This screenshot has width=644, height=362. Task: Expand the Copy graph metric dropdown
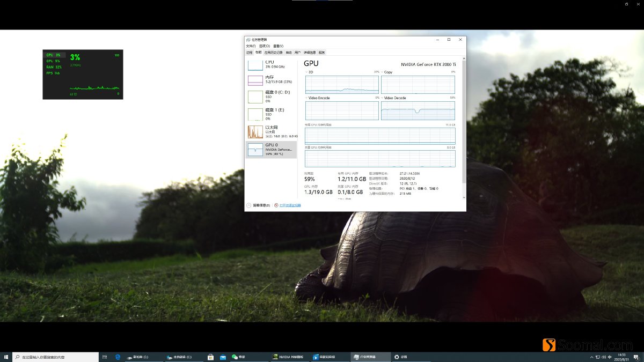click(x=382, y=72)
